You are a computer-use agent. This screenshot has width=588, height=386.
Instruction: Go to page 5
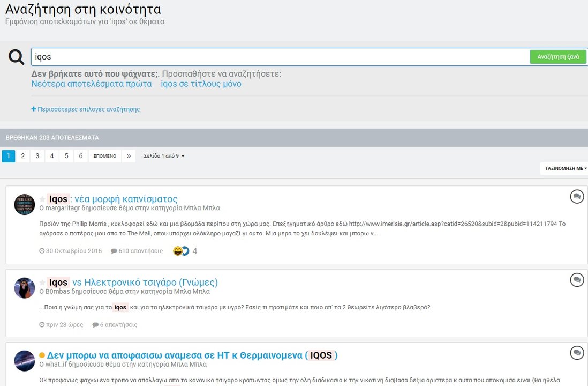pos(66,156)
